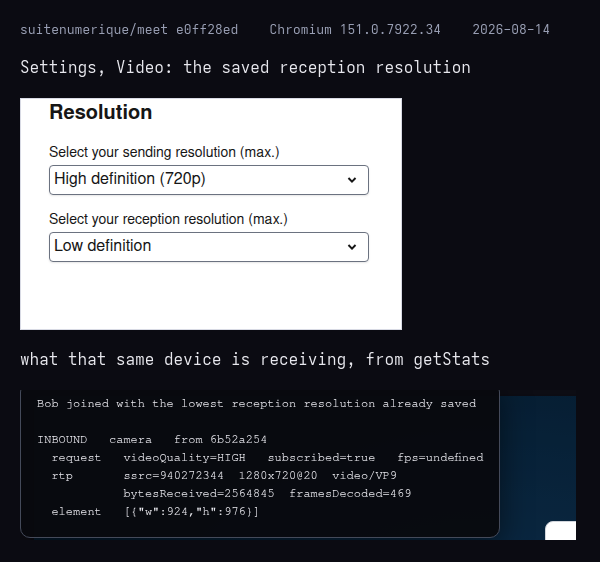Click the 'rtp' row label

pos(62,476)
